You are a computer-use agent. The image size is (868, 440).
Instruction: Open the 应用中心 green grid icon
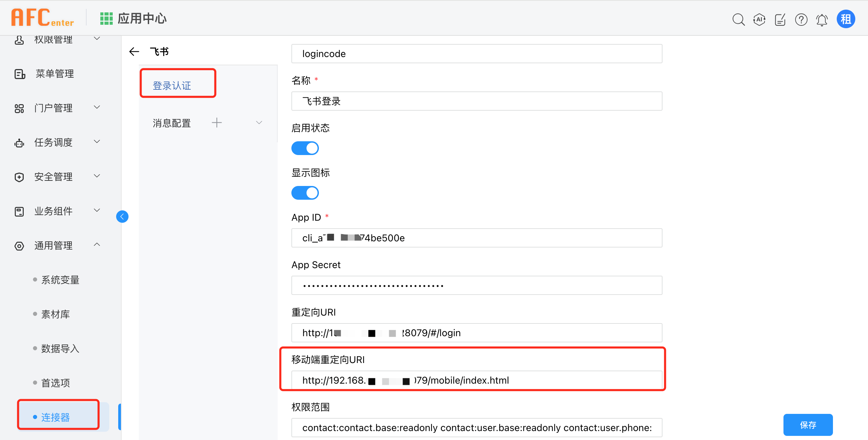(106, 19)
